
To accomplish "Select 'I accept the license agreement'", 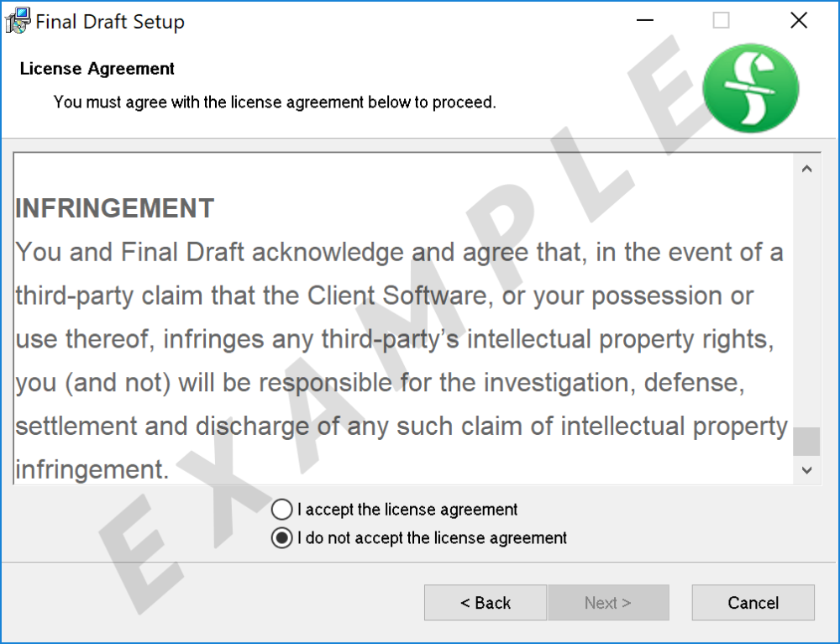I will (x=282, y=510).
